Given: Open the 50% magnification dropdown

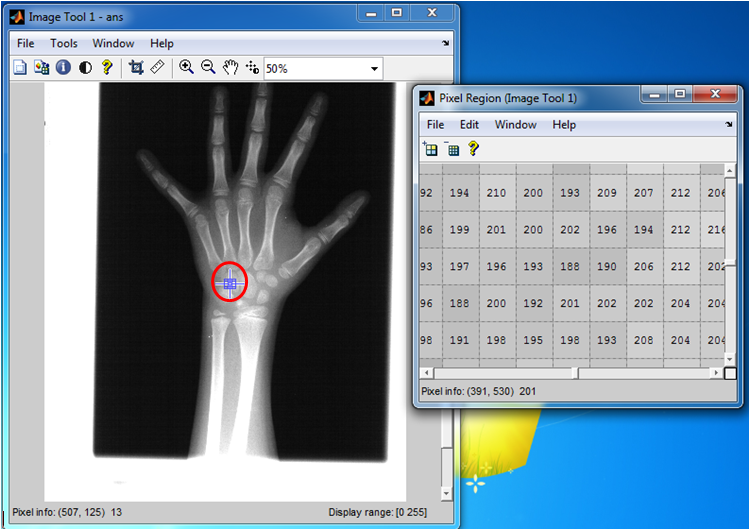Looking at the screenshot, I should point(374,69).
